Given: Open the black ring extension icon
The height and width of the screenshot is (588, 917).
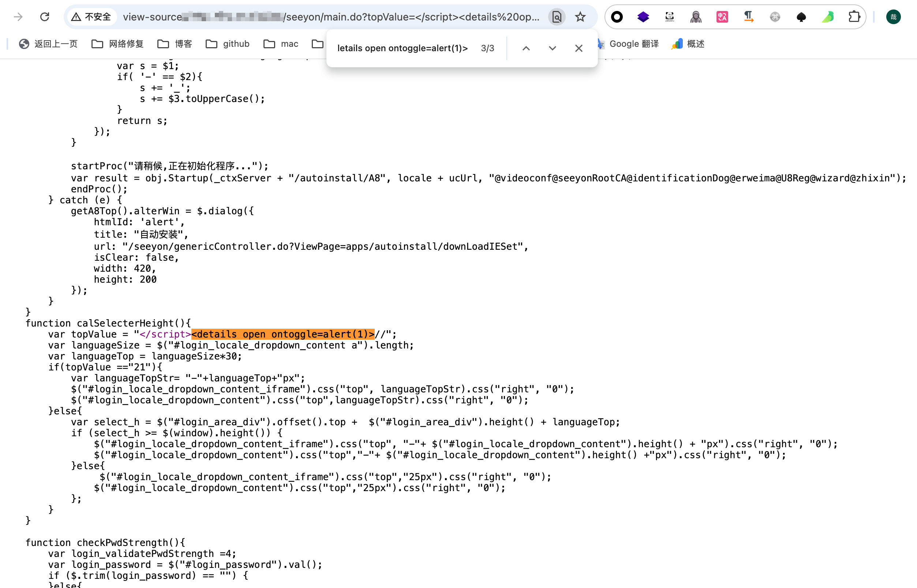Looking at the screenshot, I should tap(617, 17).
